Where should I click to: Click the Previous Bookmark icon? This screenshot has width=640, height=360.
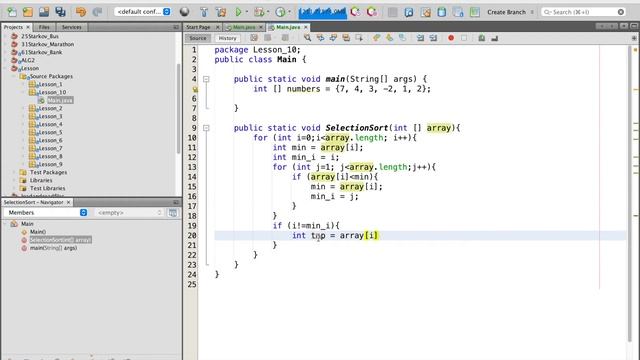coord(377,38)
